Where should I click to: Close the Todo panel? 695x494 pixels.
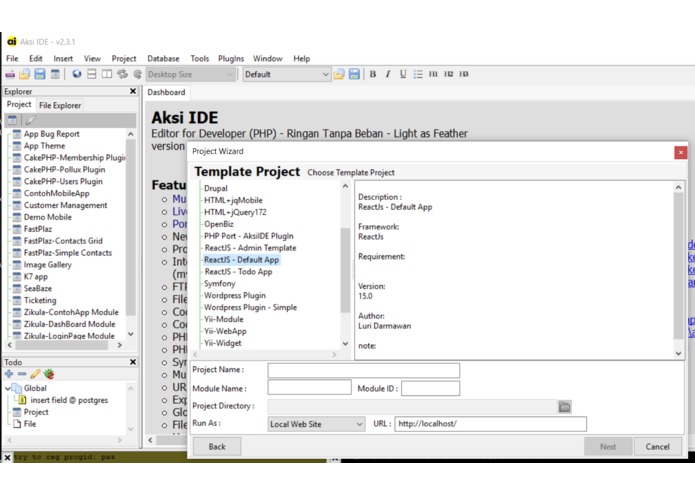133,362
